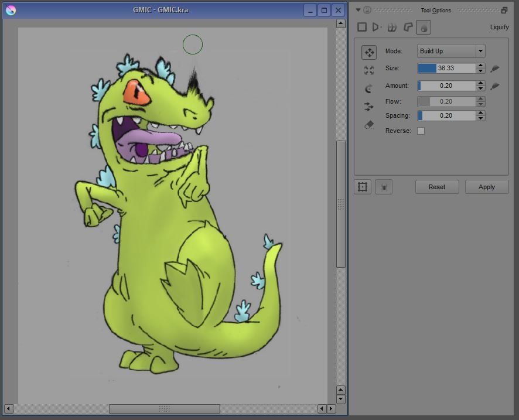Click the horizontal scrollbar far-left arrow

[x=9, y=409]
